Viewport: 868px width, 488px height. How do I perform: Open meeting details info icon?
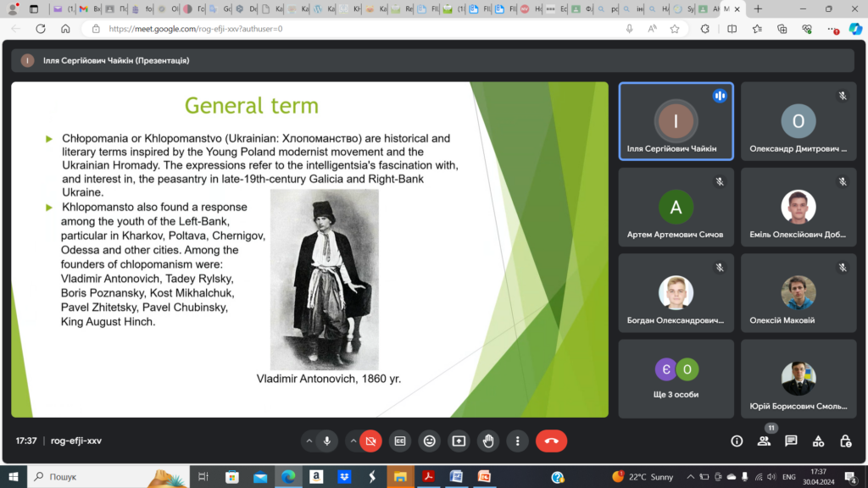coord(737,441)
